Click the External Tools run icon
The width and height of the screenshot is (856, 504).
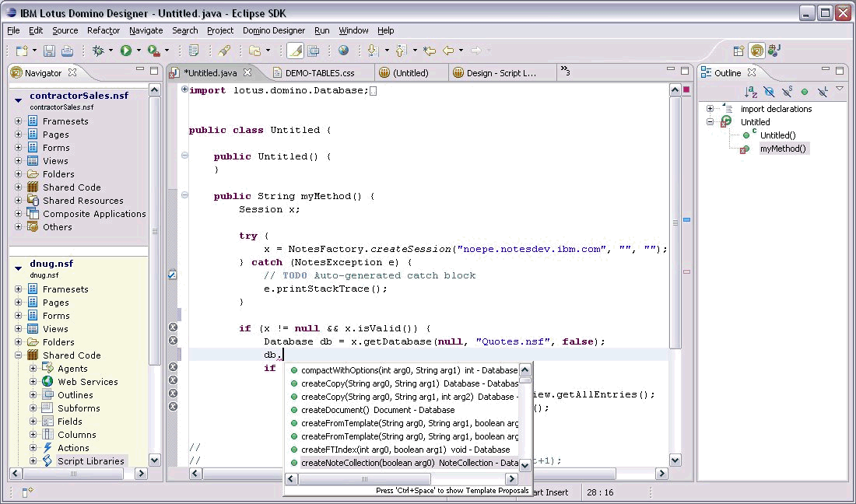(154, 51)
